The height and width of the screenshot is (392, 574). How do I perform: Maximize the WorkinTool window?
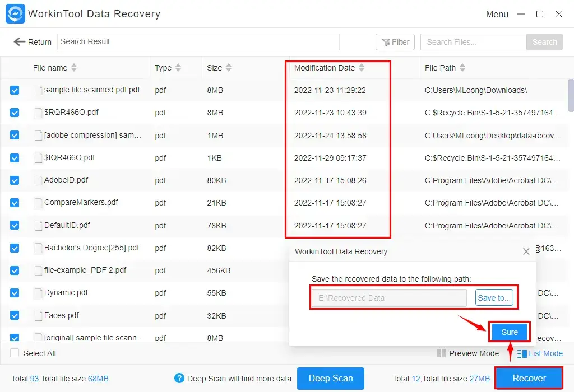(x=540, y=14)
